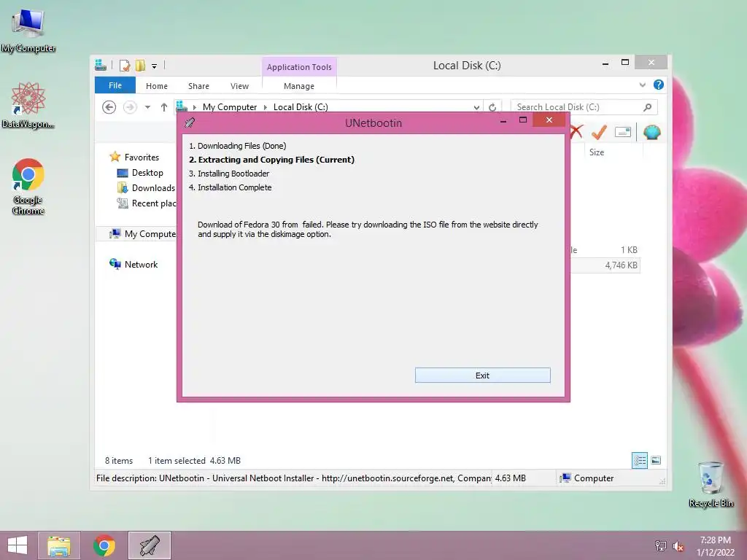Image resolution: width=747 pixels, height=560 pixels.
Task: Launch Google Chrome from desktop shortcut
Action: pos(28,186)
